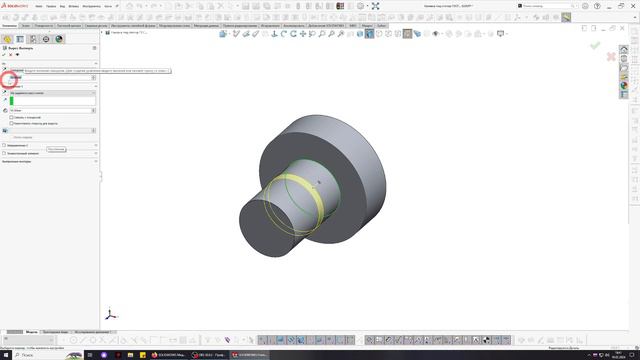Image resolution: width=640 pixels, height=360 pixels.
Task: Click the user account icon near Help
Action: pos(585,6)
